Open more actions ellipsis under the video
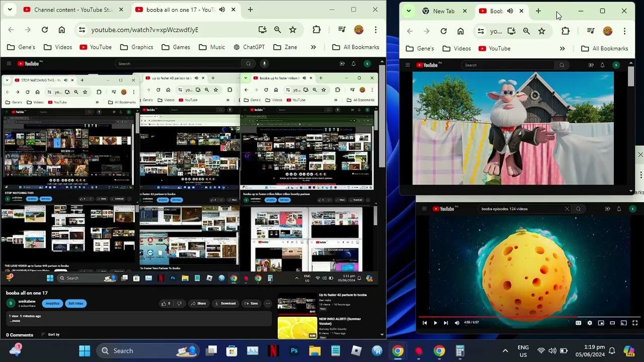Image resolution: width=644 pixels, height=362 pixels. tap(268, 304)
